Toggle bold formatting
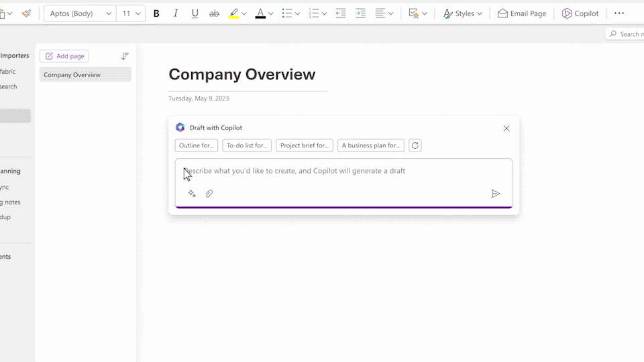Image resolution: width=644 pixels, height=362 pixels. (x=156, y=13)
